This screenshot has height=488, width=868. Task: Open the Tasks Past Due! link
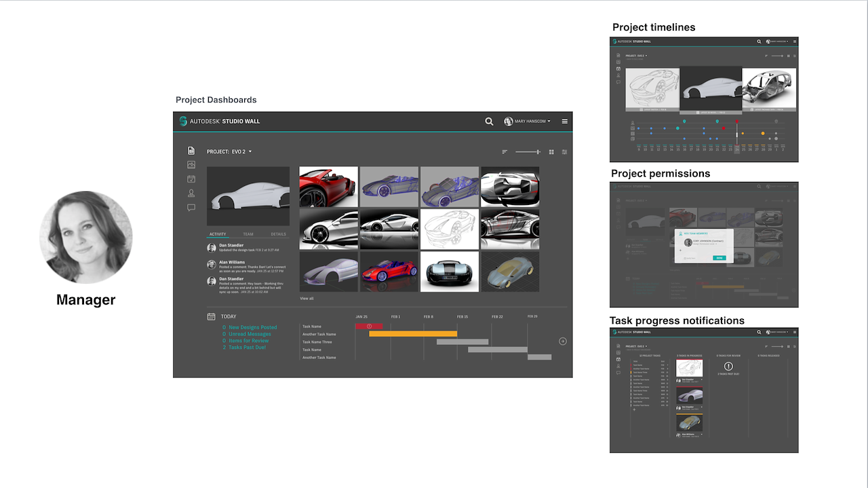pos(247,348)
